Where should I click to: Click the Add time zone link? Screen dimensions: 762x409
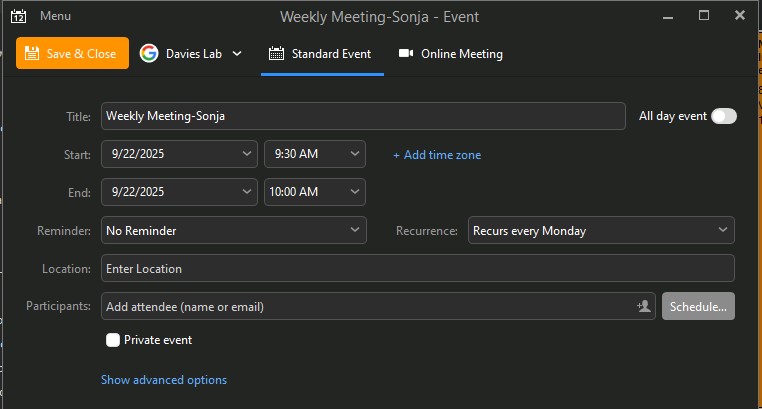tap(437, 155)
